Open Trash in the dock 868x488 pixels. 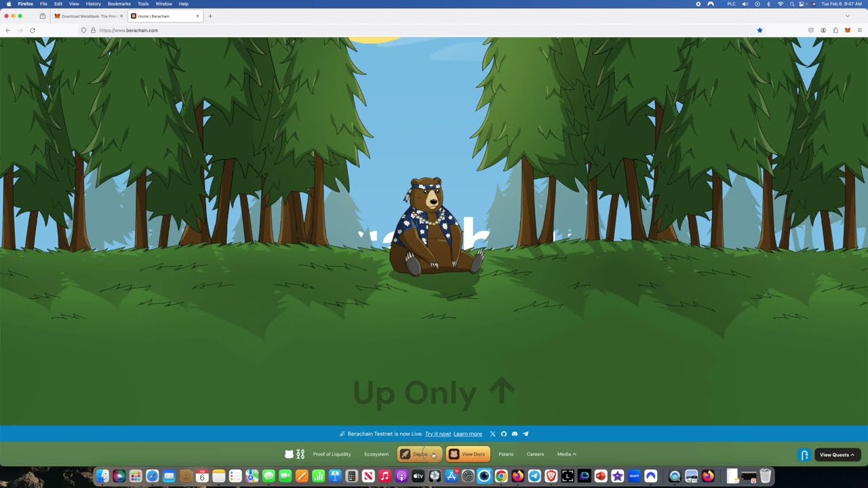(x=765, y=476)
